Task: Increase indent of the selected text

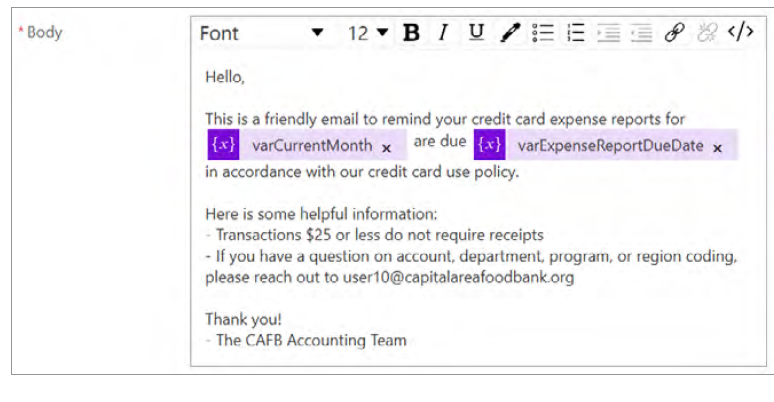Action: pyautogui.click(x=609, y=33)
